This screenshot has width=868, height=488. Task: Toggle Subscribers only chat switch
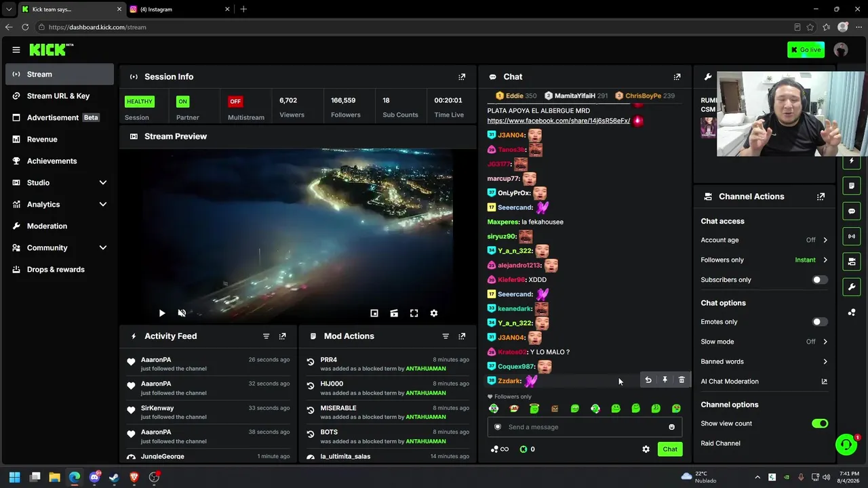click(820, 280)
